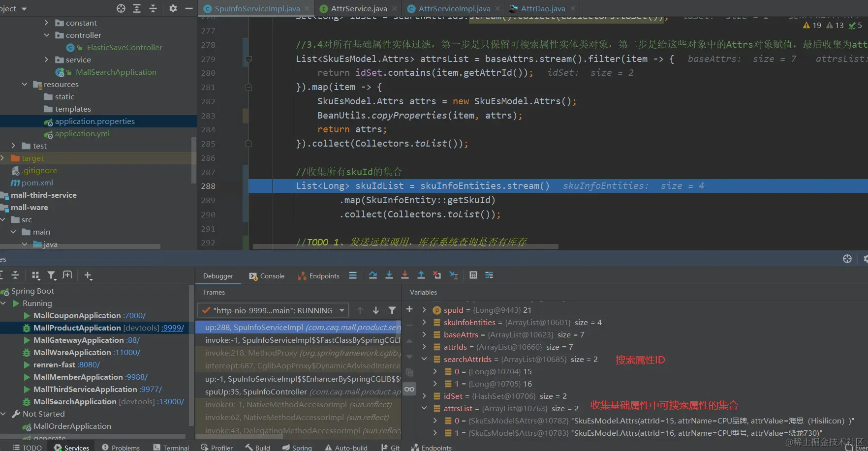Image resolution: width=868 pixels, height=451 pixels.
Task: Toggle fold marker at line 281
Action: pos(248,87)
